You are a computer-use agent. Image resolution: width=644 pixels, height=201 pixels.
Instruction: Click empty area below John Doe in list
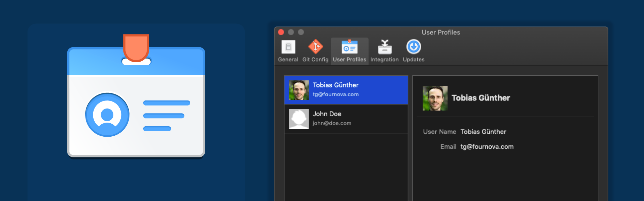coord(346,167)
